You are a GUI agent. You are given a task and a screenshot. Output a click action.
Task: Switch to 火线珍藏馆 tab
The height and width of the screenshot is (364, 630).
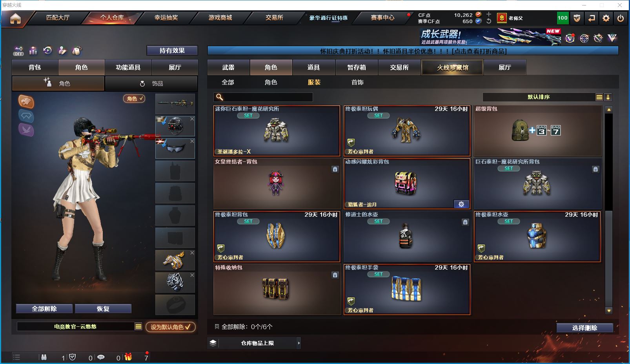pos(452,67)
